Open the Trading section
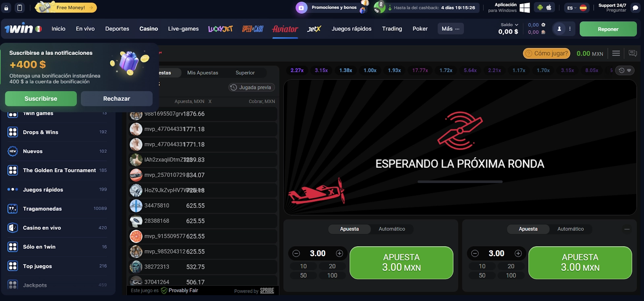The height and width of the screenshot is (301, 644). (x=392, y=29)
